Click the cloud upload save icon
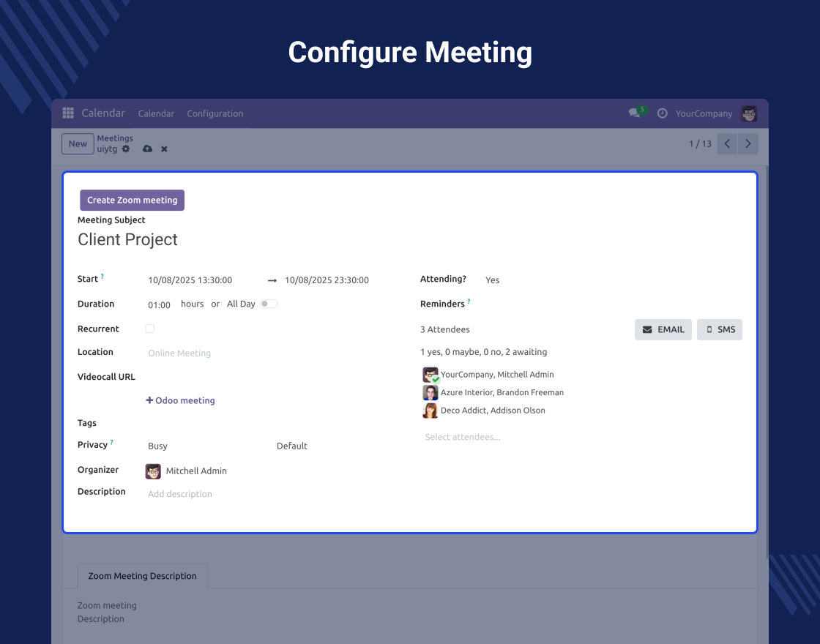 point(147,149)
